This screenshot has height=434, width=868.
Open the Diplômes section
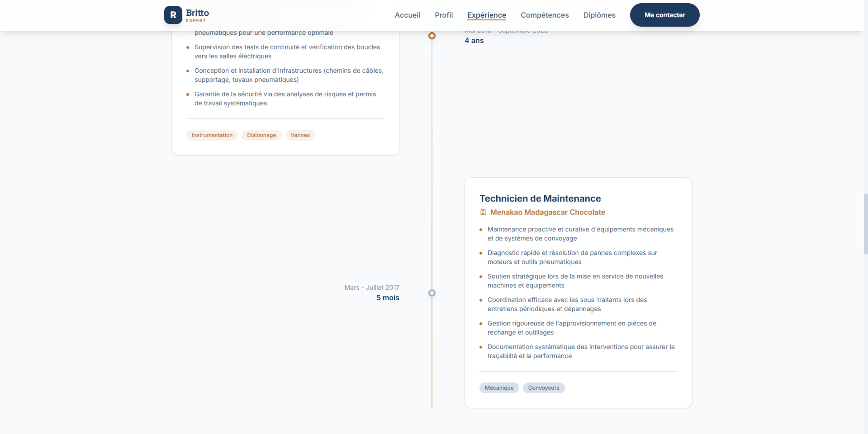[599, 15]
